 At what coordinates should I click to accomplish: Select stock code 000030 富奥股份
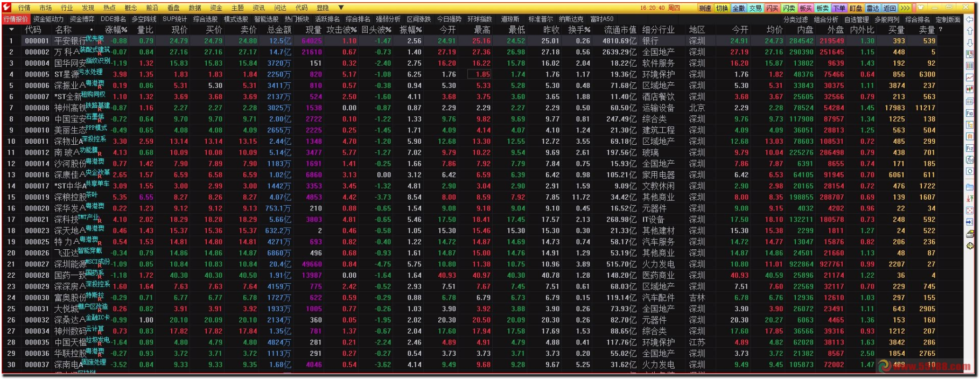(37, 298)
